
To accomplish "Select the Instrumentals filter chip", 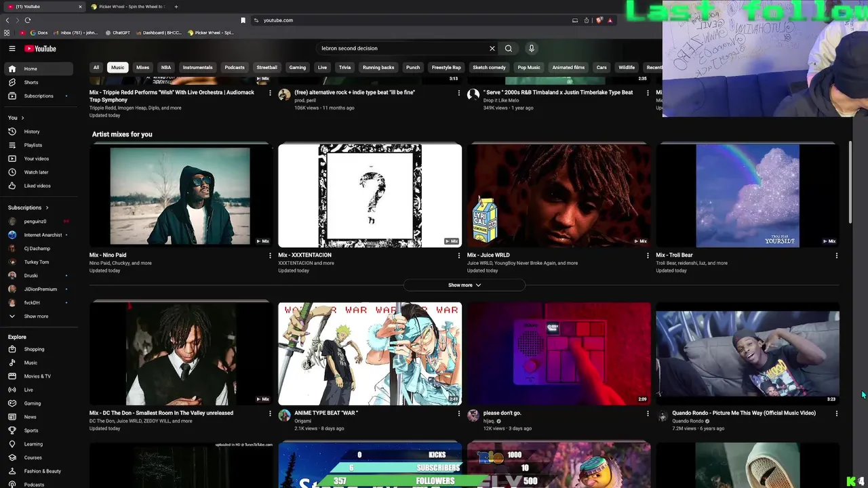I will click(198, 68).
